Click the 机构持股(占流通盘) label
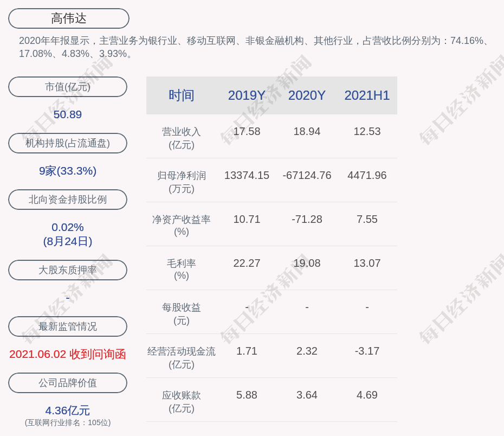This screenshot has height=436, width=504. click(x=68, y=143)
